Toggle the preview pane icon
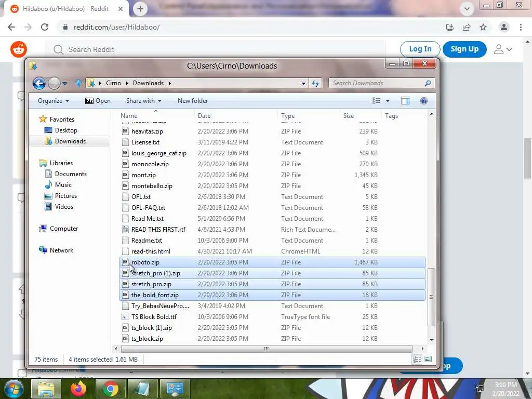The image size is (532, 399). click(x=405, y=101)
